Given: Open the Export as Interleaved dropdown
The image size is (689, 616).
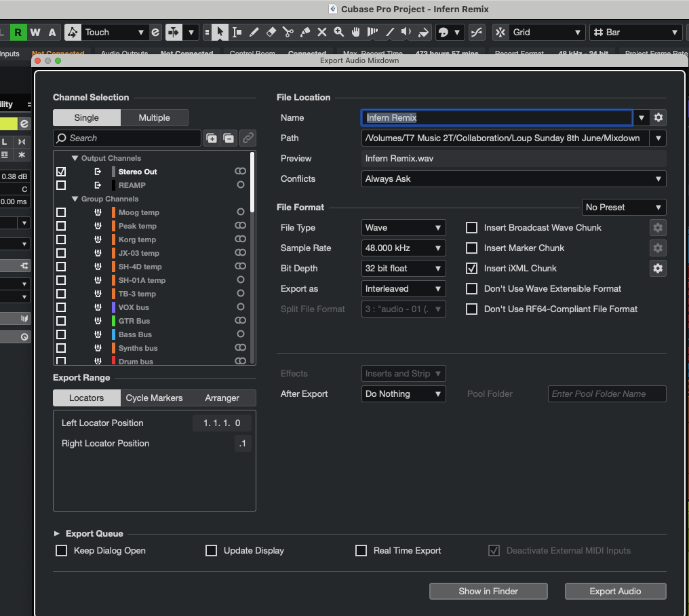Looking at the screenshot, I should pos(403,289).
